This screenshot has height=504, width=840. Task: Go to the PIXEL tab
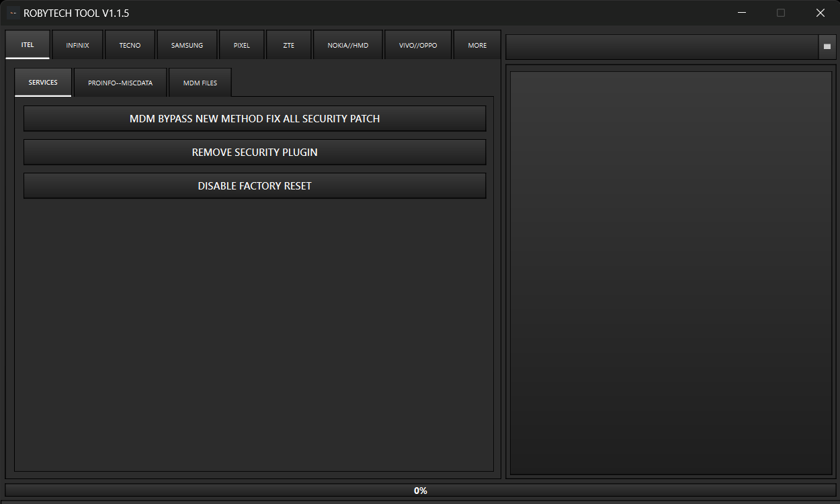(x=241, y=45)
